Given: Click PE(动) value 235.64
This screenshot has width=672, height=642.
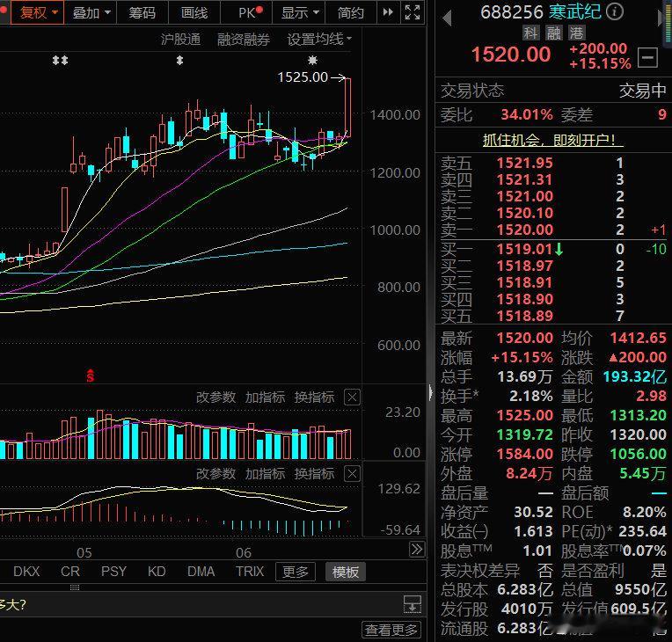Looking at the screenshot, I should pyautogui.click(x=642, y=531).
